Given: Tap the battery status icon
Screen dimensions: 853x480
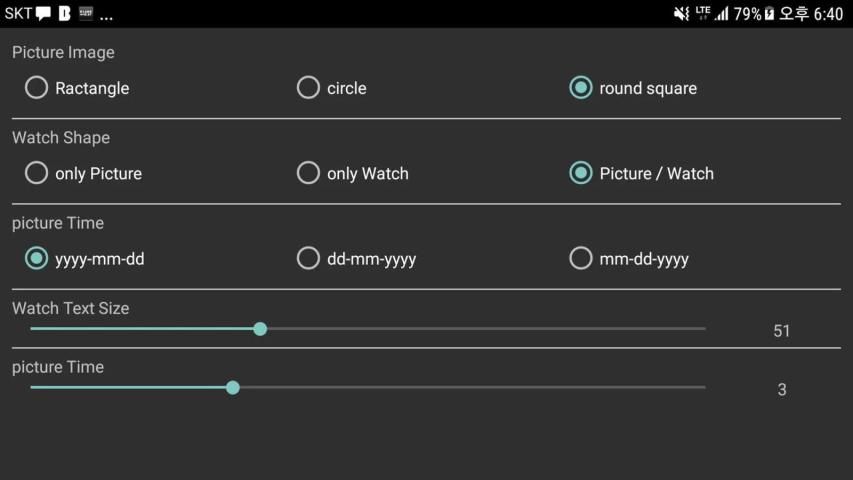Looking at the screenshot, I should pos(769,14).
